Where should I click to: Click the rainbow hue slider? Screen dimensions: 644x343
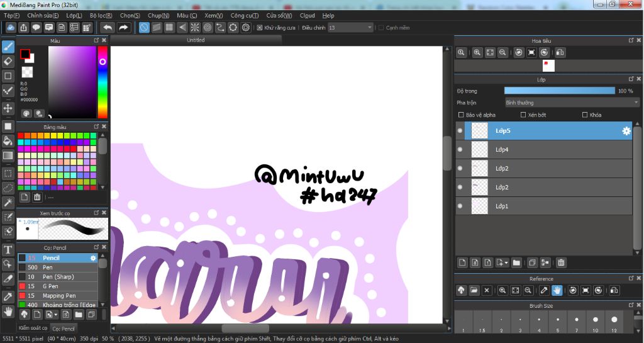103,82
